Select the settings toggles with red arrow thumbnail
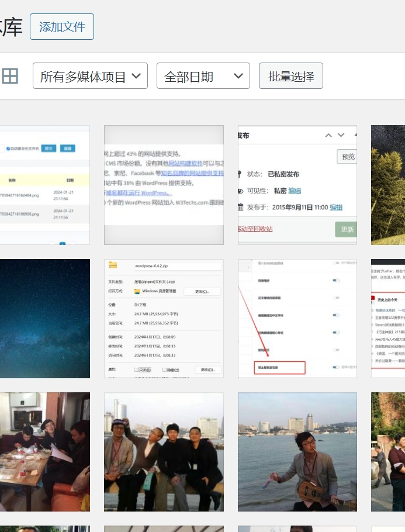Screen dimensions: 405x532 click(297, 319)
